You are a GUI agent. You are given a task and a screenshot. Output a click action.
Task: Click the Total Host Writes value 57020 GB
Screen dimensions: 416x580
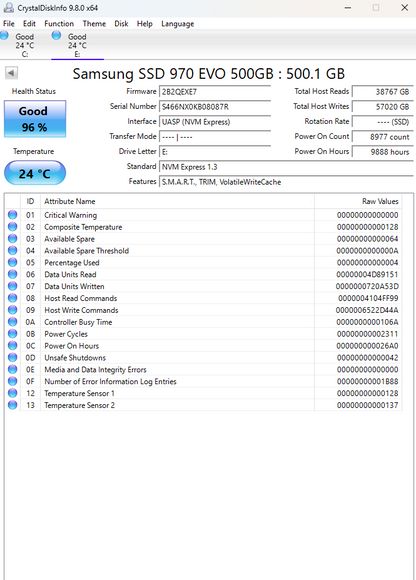(382, 107)
